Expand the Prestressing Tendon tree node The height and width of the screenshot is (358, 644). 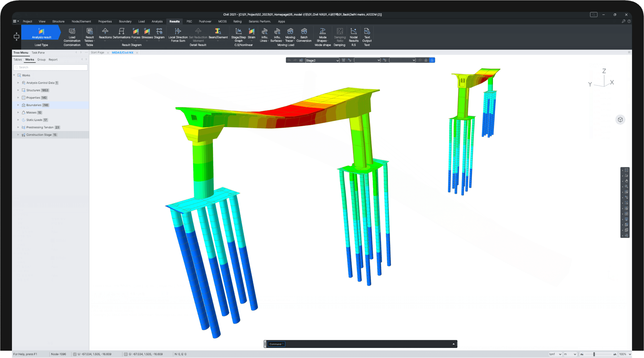coord(18,127)
